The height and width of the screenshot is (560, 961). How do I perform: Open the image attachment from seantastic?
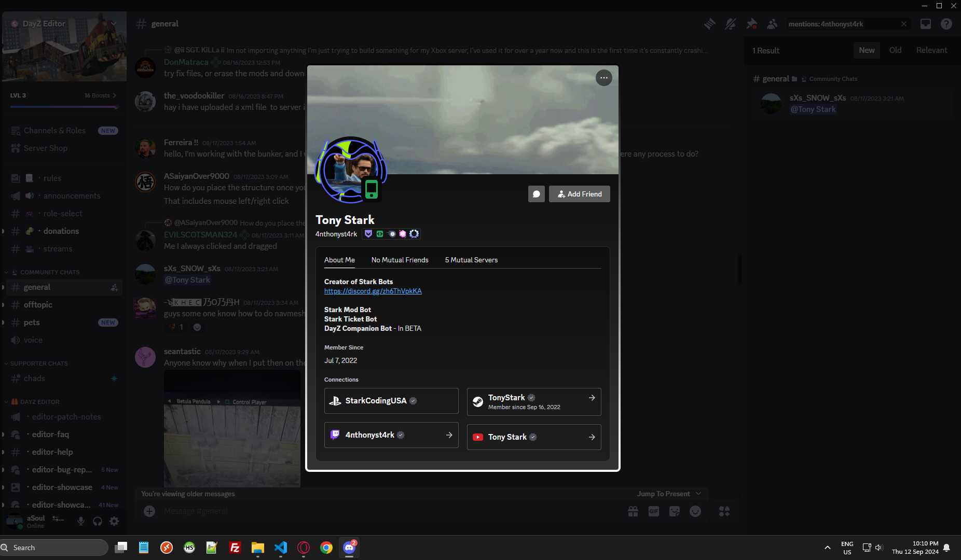coord(232,429)
